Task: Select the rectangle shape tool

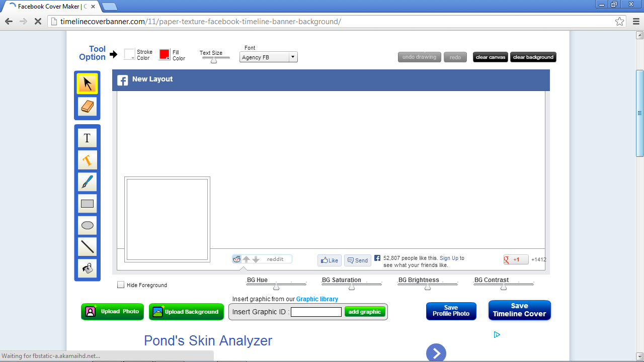Action: coord(87,204)
